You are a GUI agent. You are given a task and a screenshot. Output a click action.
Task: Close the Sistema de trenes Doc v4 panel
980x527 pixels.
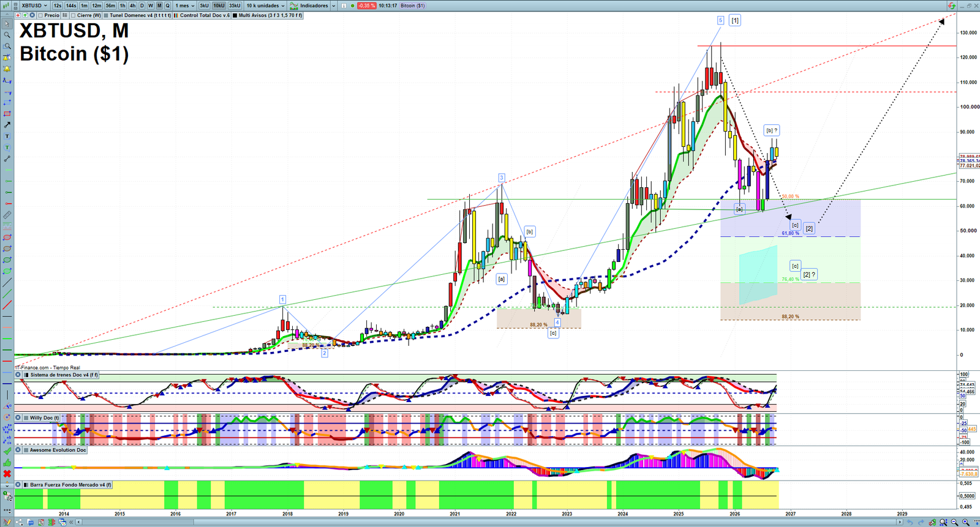pos(18,375)
